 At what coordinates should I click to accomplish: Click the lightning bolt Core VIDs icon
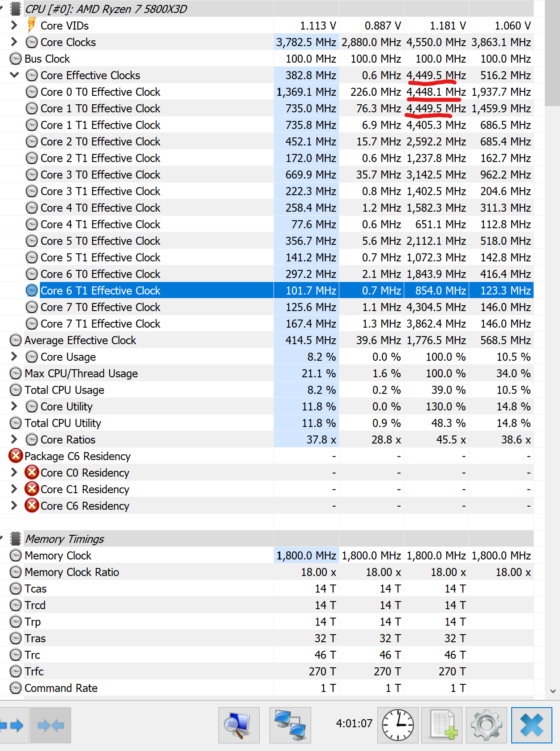tap(31, 25)
